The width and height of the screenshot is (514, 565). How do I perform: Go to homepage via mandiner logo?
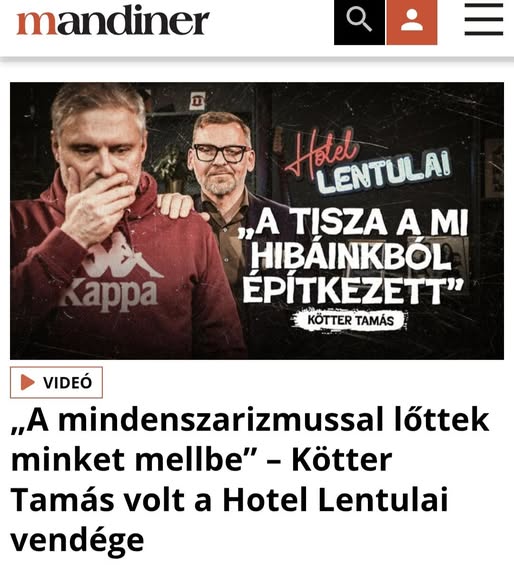(x=113, y=22)
